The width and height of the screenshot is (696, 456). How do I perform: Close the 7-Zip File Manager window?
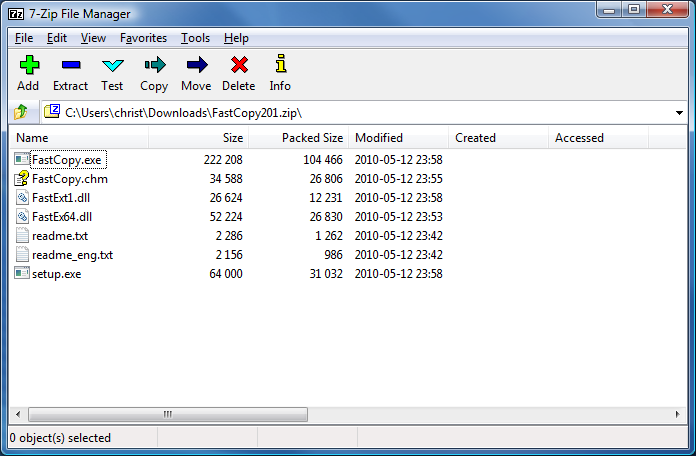click(x=667, y=10)
